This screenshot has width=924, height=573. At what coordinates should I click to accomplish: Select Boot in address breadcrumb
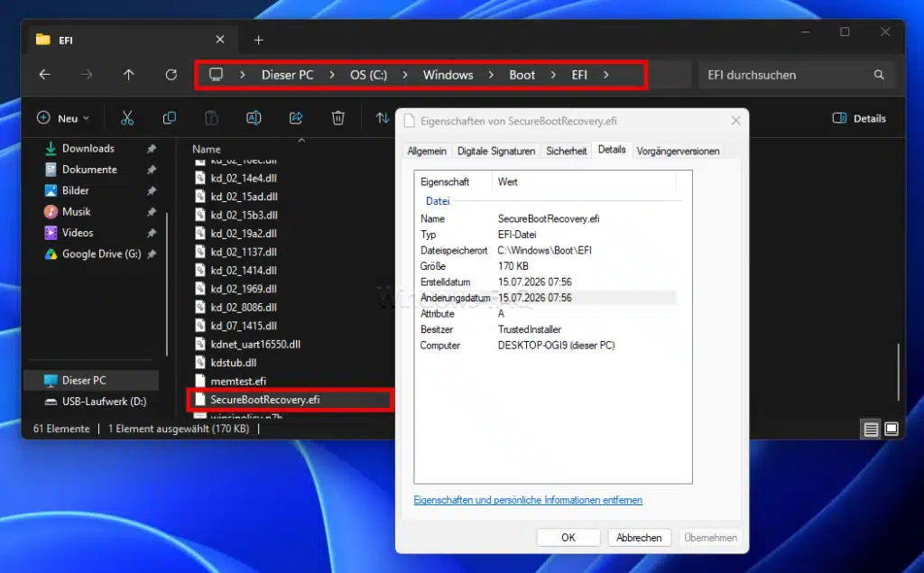point(522,75)
